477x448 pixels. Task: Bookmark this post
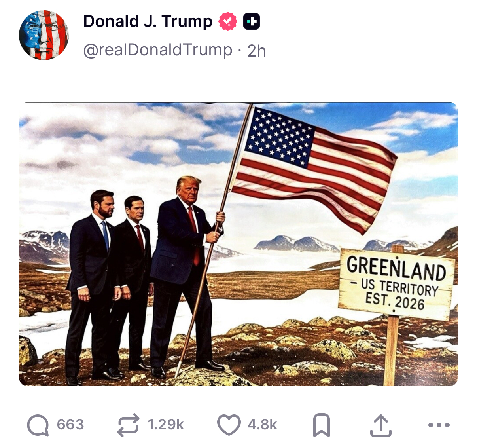click(322, 425)
